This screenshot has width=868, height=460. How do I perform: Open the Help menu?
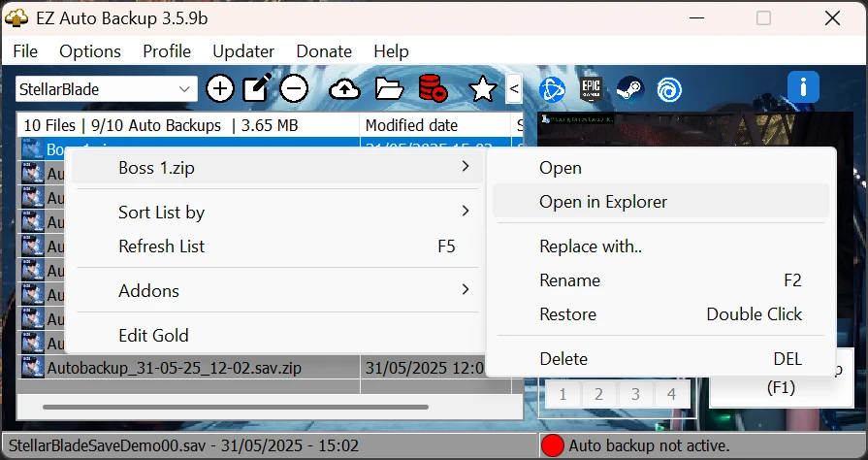point(391,51)
